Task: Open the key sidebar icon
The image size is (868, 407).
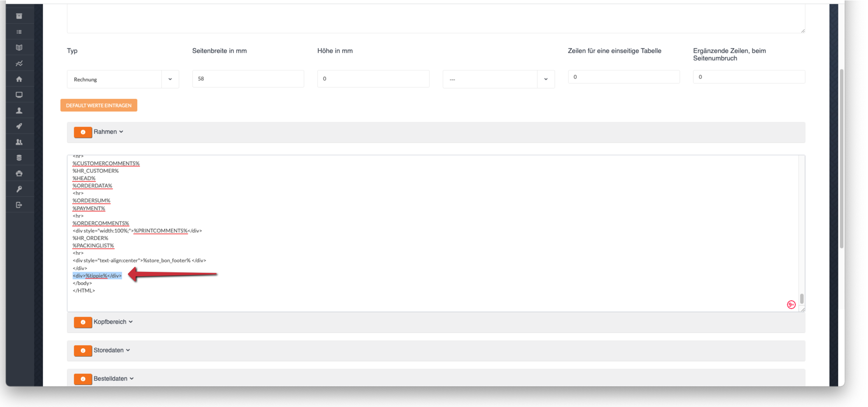Action: (x=19, y=189)
